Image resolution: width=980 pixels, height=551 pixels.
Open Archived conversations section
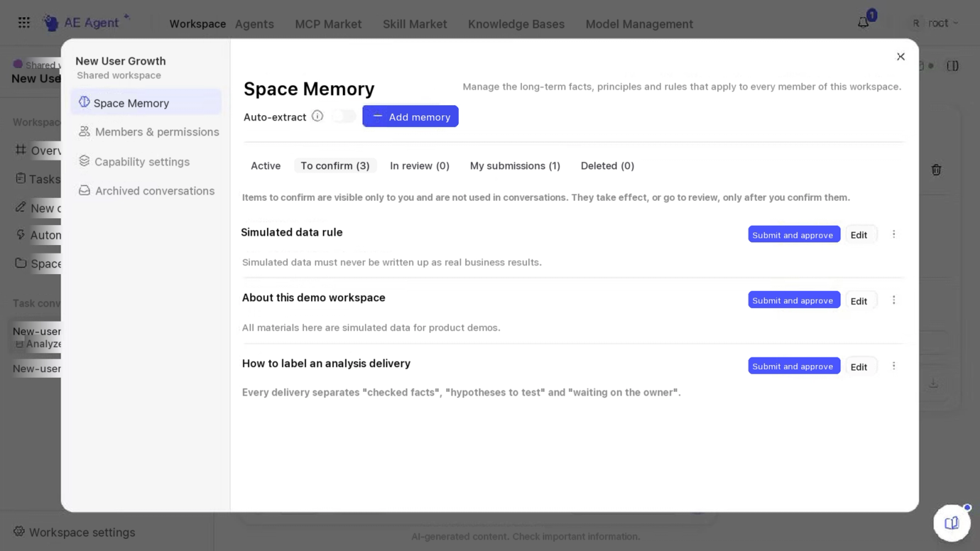pos(146,190)
